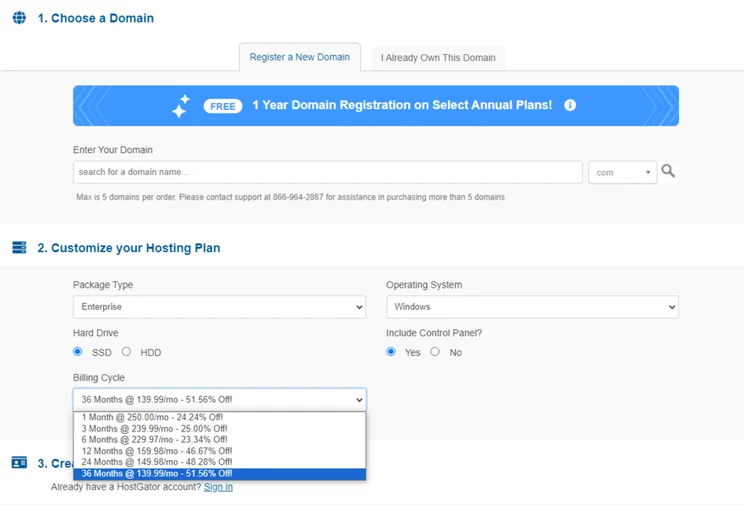Select Yes for Include Control Panel

click(x=391, y=352)
